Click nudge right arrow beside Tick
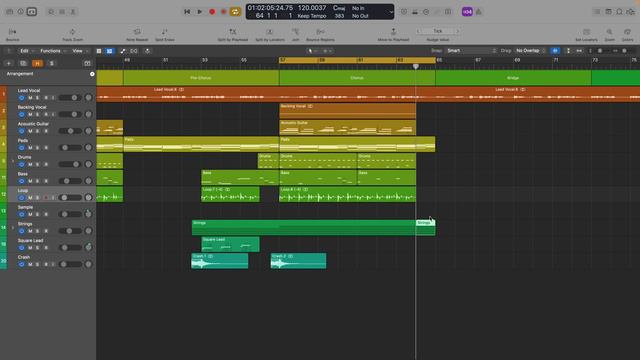The height and width of the screenshot is (360, 640). (x=458, y=31)
